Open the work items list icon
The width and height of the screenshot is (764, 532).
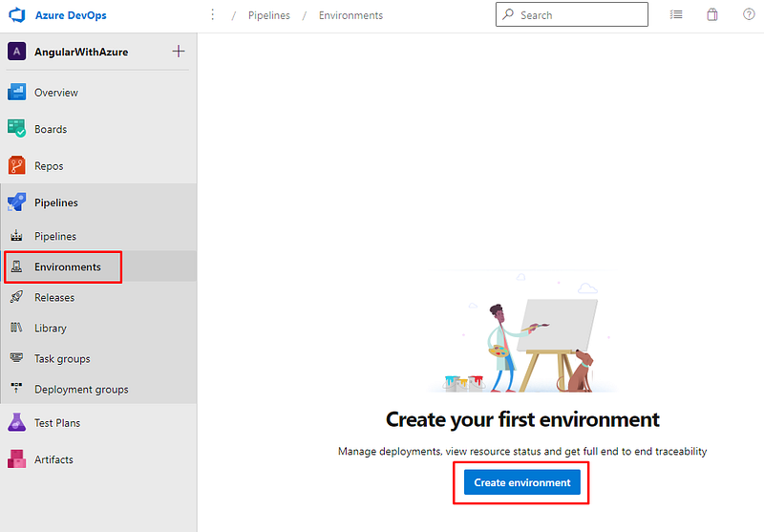[x=676, y=14]
